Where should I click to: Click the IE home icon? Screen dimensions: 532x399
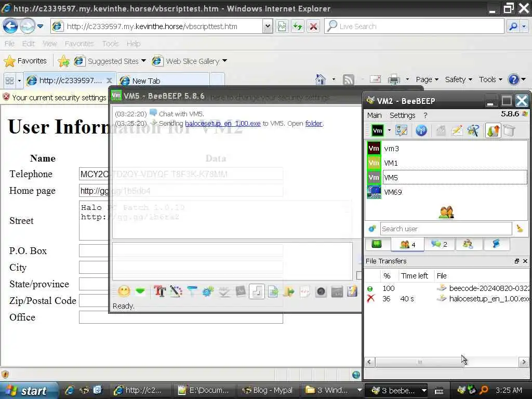coord(320,79)
